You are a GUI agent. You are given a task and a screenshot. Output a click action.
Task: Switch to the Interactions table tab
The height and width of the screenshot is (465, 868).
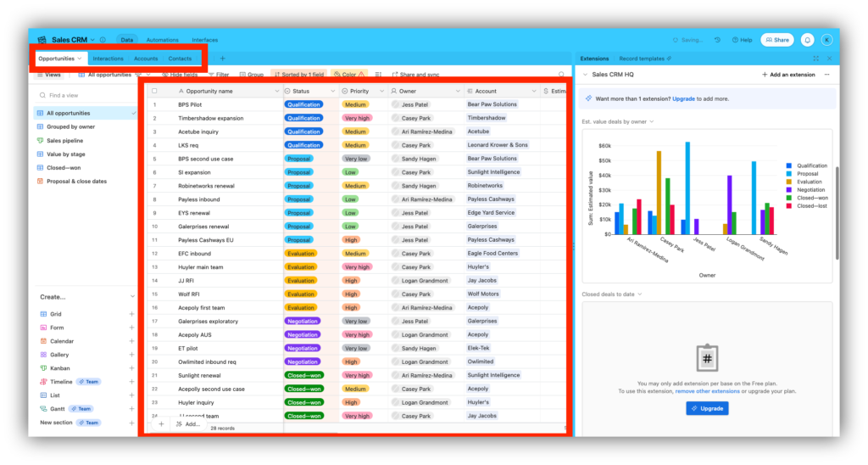pos(108,59)
